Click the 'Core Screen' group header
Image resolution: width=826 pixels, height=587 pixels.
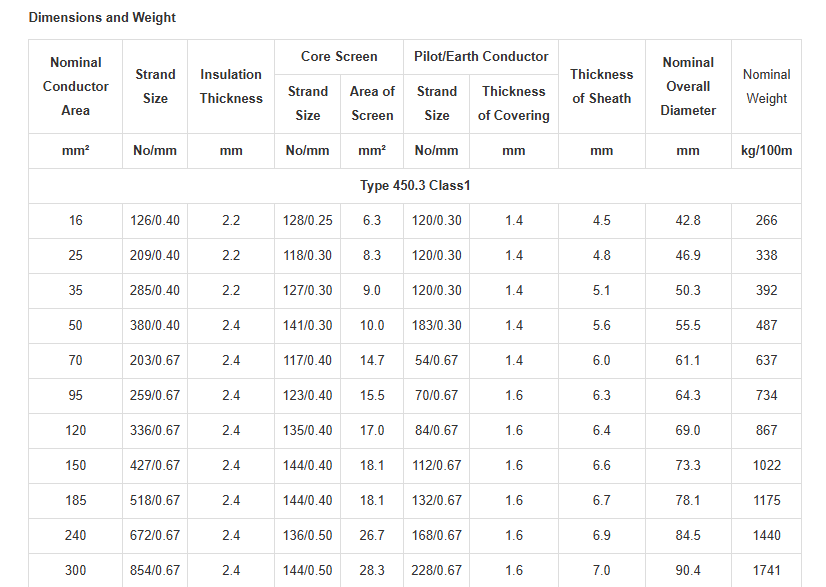coord(339,56)
